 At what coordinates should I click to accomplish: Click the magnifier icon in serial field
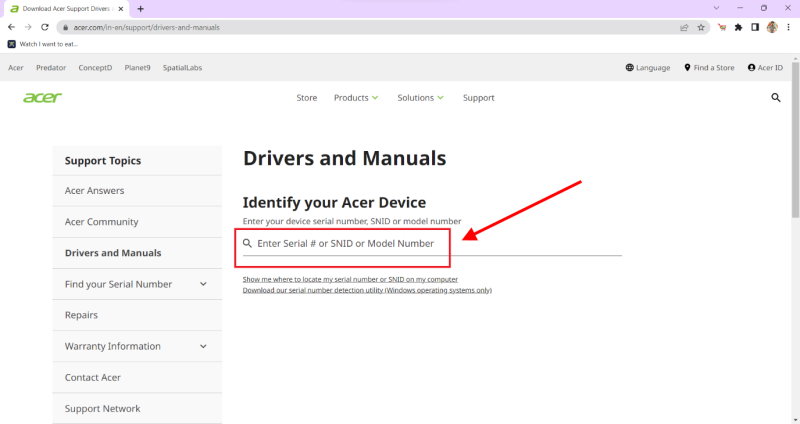247,243
